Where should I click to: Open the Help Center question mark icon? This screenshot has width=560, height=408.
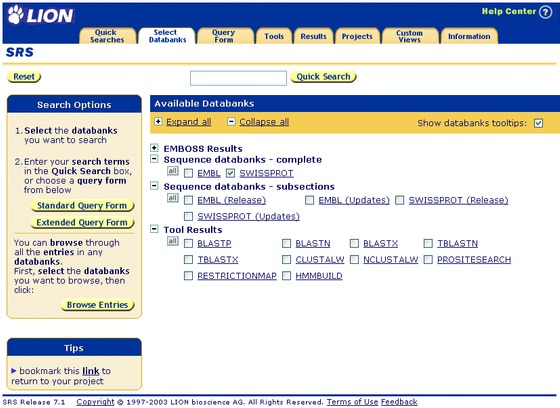(x=545, y=12)
